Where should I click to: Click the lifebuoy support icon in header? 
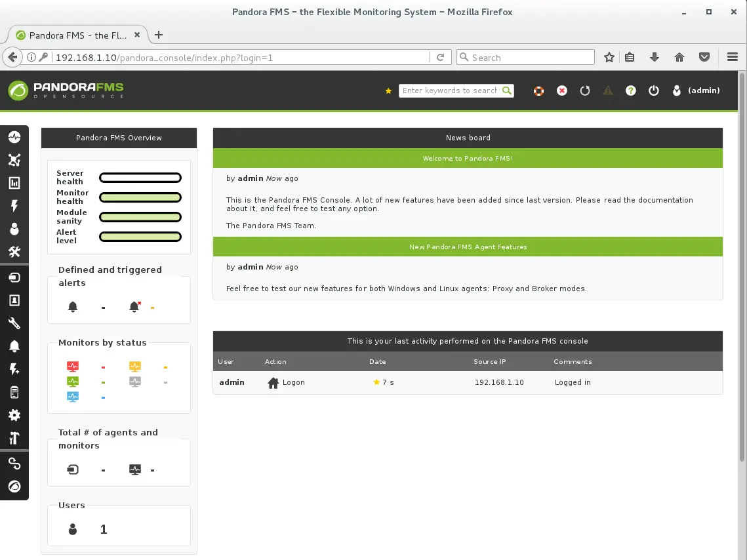[539, 90]
